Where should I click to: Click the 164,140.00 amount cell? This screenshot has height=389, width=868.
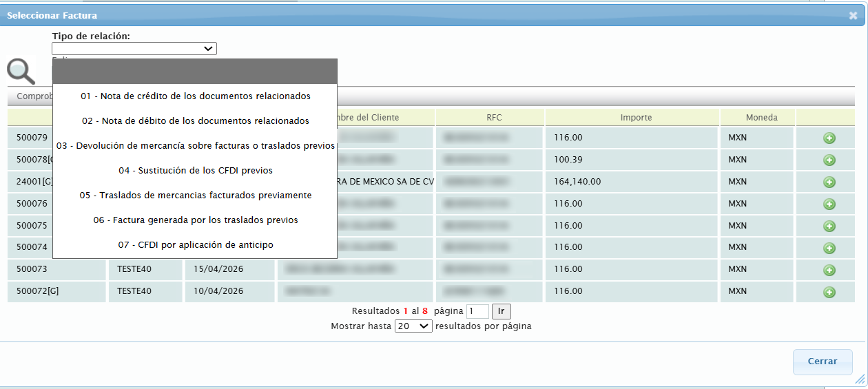coord(632,182)
